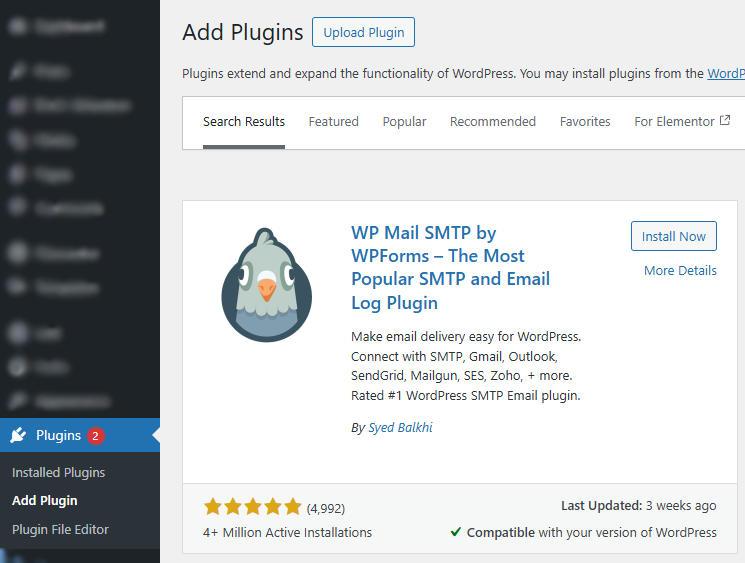Click the green compatibility checkmark icon
The height and width of the screenshot is (563, 745).
tap(456, 533)
